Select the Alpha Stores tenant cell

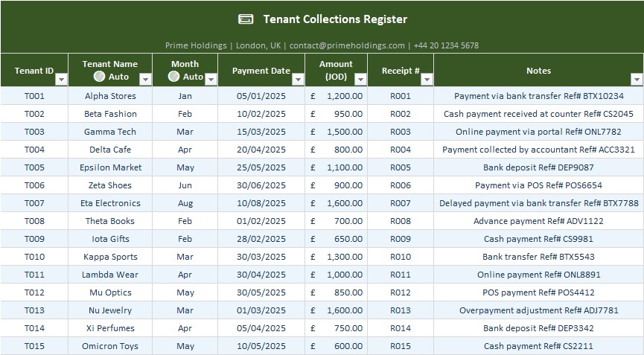pos(110,96)
